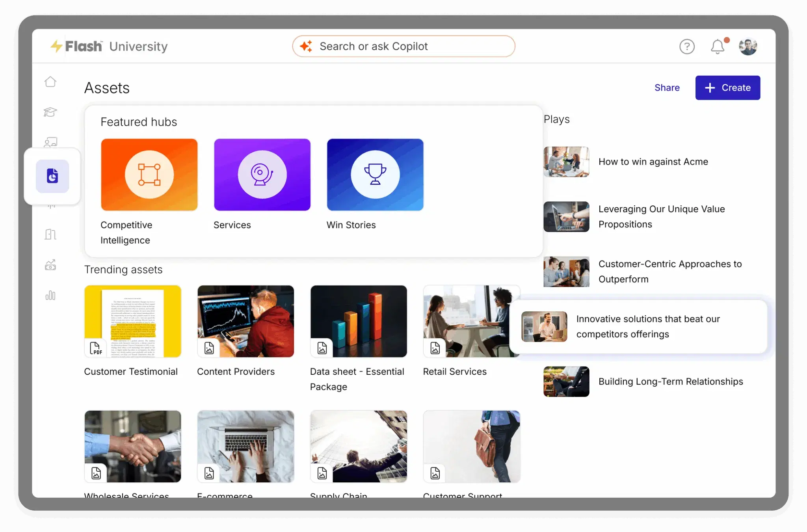Open the revenue section via money icon
Viewport: 807px width, 532px height.
point(50,265)
